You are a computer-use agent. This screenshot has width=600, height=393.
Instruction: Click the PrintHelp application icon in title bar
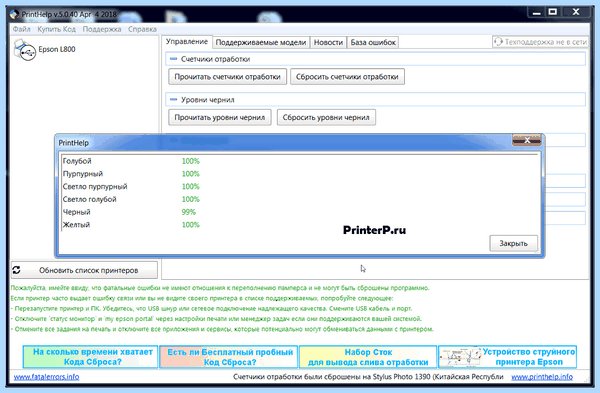tap(14, 15)
